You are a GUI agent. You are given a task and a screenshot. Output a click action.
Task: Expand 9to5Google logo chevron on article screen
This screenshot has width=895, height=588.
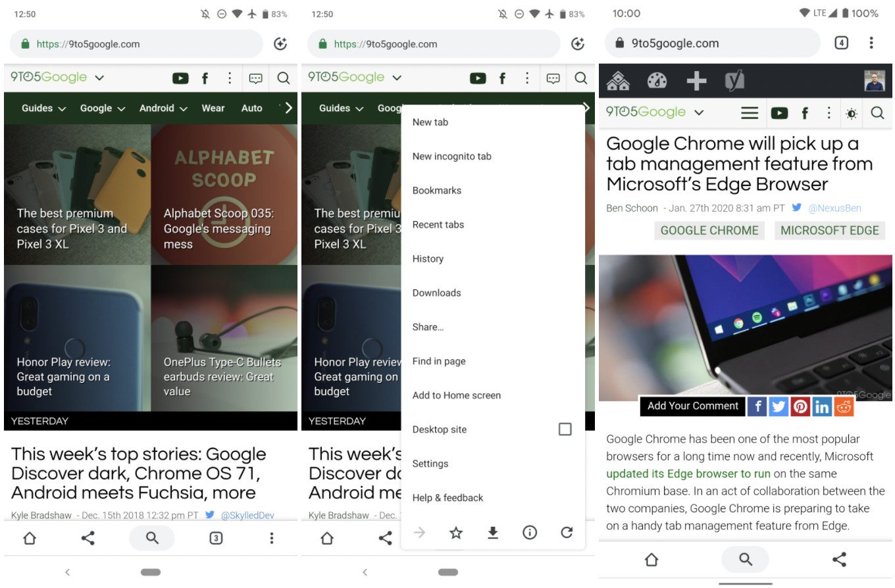click(699, 112)
